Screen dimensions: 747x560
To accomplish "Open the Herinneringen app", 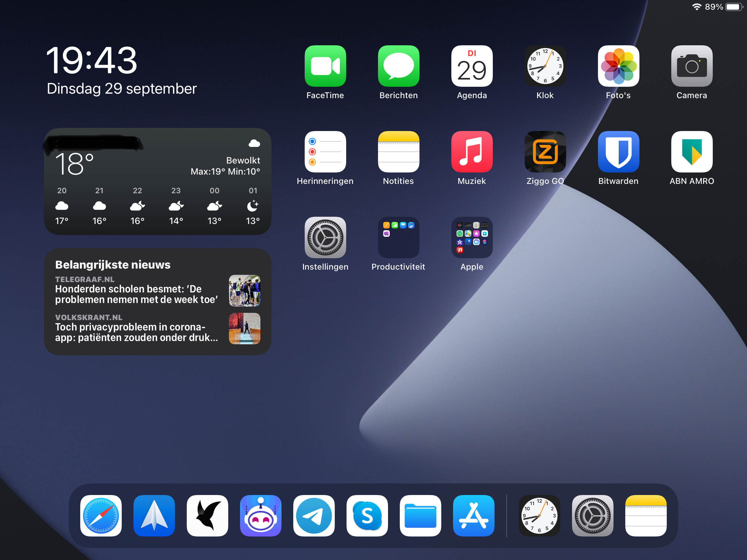I will 325,152.
